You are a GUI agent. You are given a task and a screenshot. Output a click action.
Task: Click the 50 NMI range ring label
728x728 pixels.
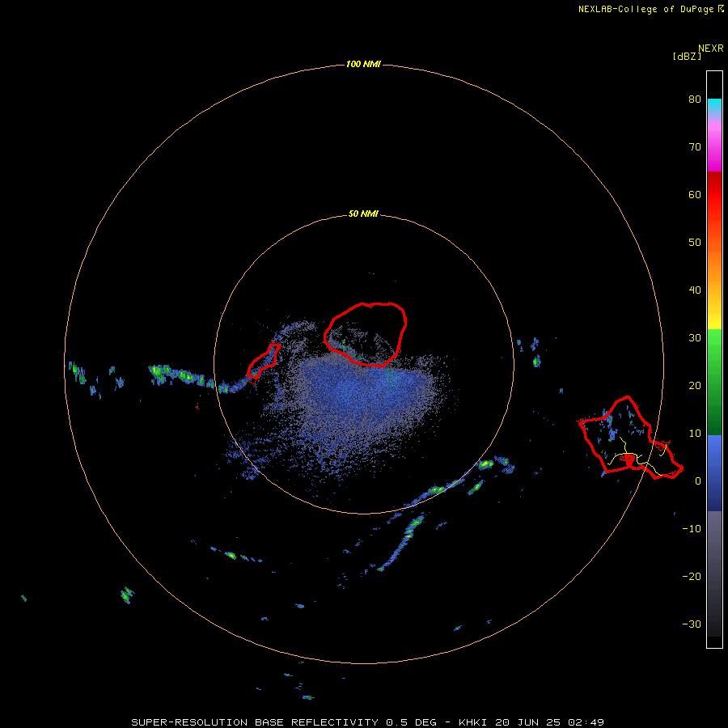363,214
